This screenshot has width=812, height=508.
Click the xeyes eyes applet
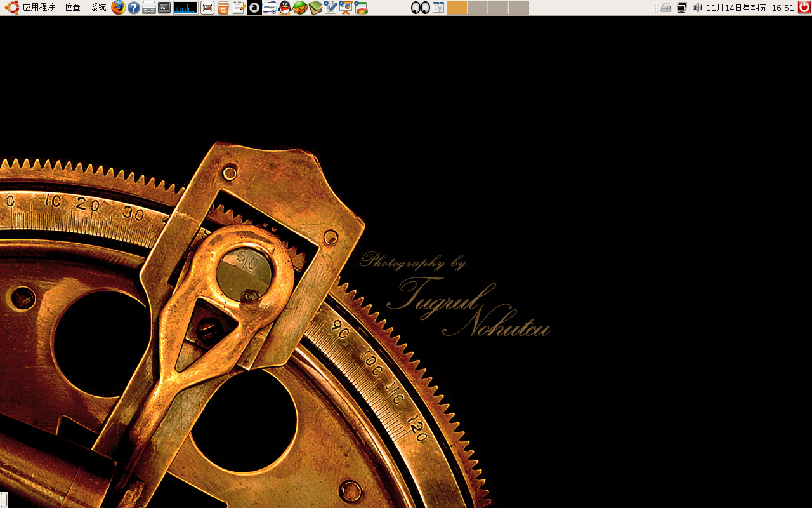420,8
